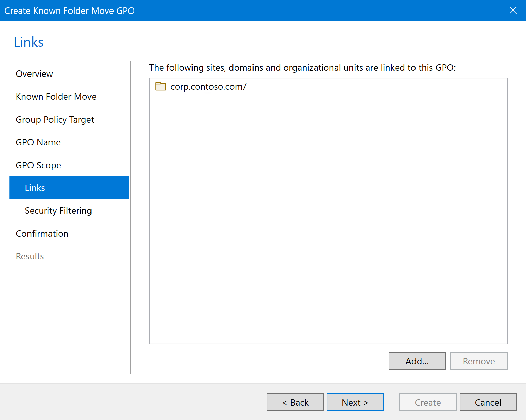Select the corp.contoso.com/ entry in the list
This screenshot has height=420, width=526.
(x=208, y=87)
